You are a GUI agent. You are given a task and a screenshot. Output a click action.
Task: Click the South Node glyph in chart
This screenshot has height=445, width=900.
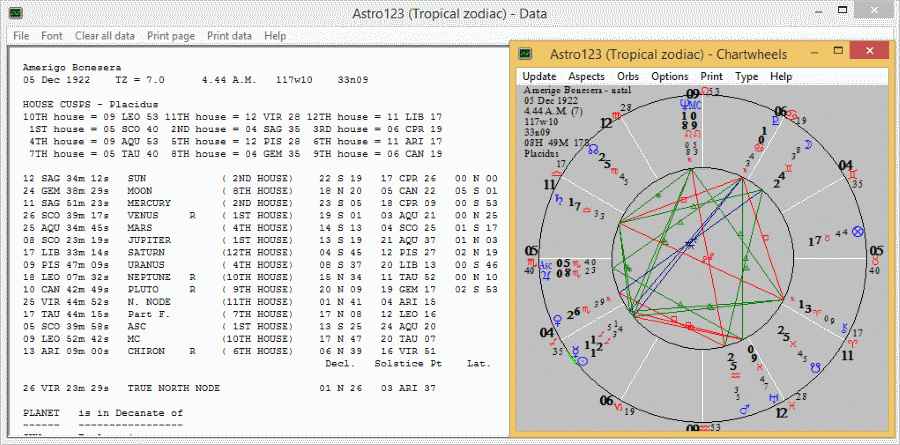pos(815,367)
